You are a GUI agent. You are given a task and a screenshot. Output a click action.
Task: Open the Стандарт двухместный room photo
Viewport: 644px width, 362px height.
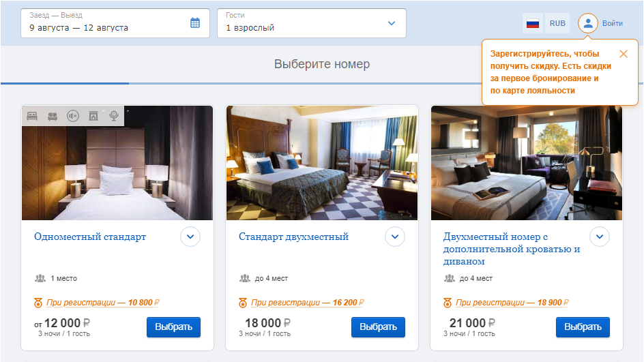coord(322,163)
